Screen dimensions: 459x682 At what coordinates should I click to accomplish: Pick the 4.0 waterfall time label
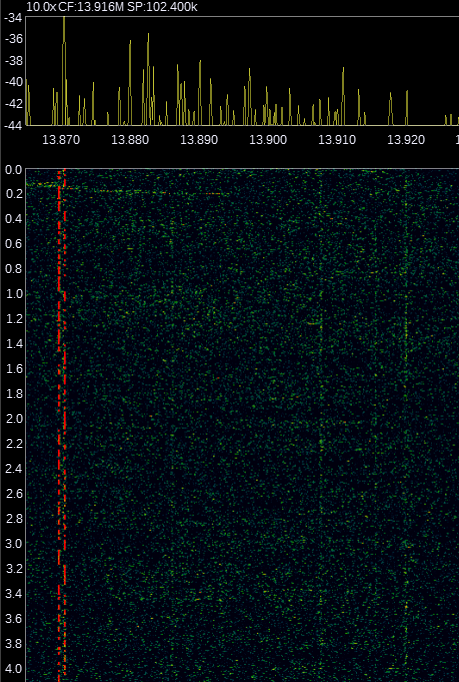(x=13, y=669)
